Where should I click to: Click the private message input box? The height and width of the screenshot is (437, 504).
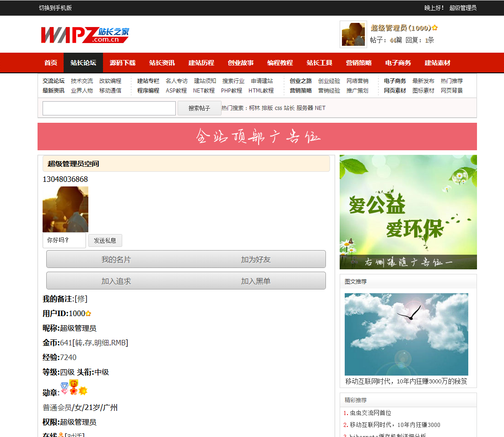(64, 240)
